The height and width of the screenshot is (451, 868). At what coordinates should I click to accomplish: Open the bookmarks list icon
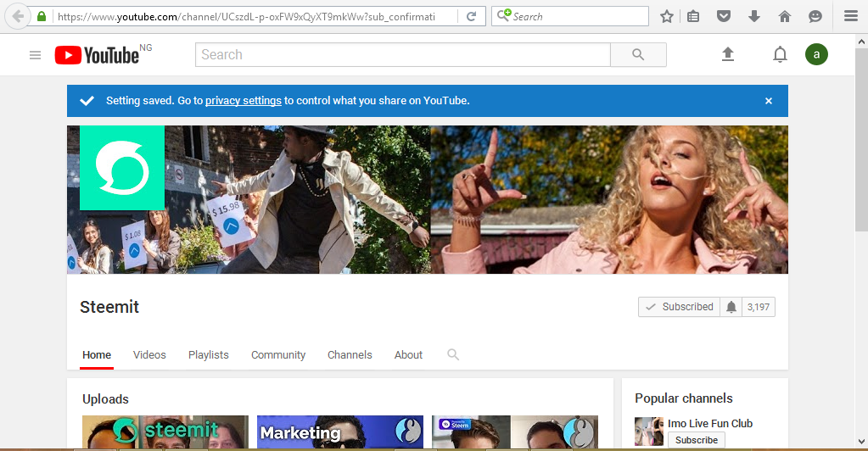(693, 17)
